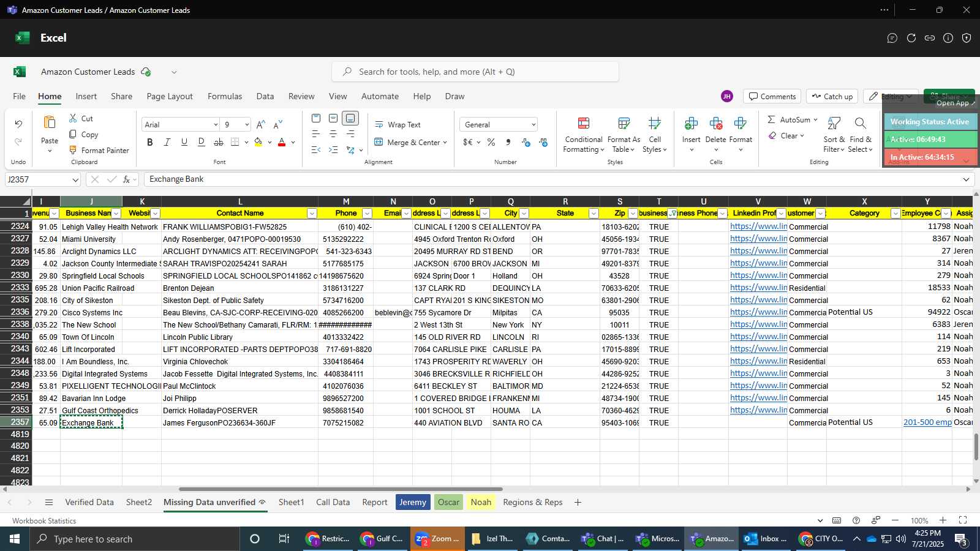
Task: Activate the Format Painter brush
Action: (73, 150)
